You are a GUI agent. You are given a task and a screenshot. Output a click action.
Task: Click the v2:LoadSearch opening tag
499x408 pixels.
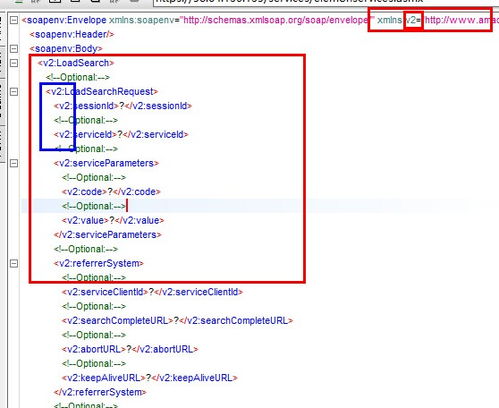[76, 63]
